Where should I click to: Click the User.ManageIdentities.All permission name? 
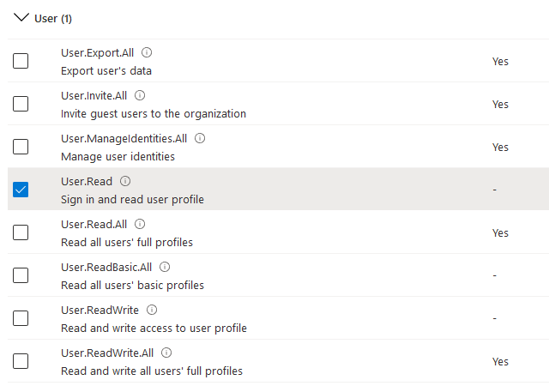[124, 138]
